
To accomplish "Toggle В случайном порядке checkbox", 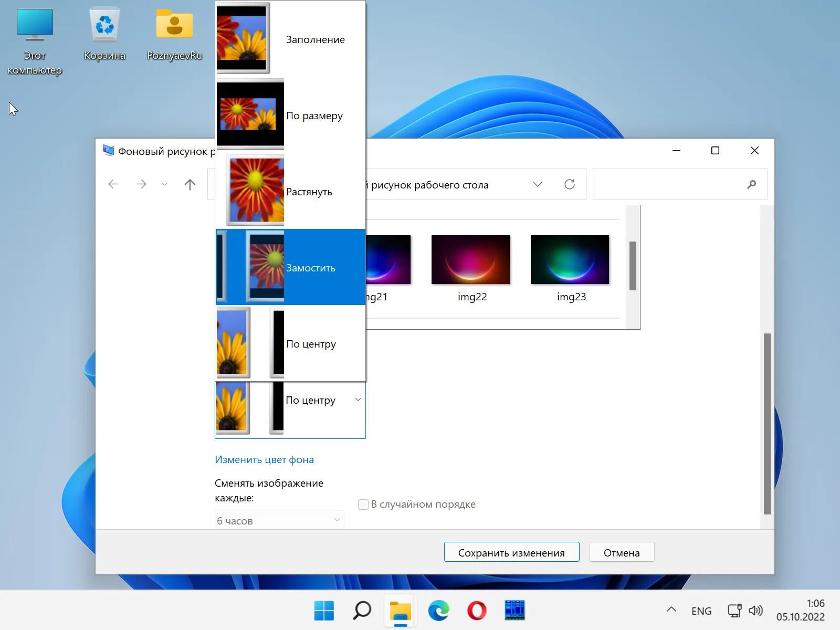I will pyautogui.click(x=363, y=505).
